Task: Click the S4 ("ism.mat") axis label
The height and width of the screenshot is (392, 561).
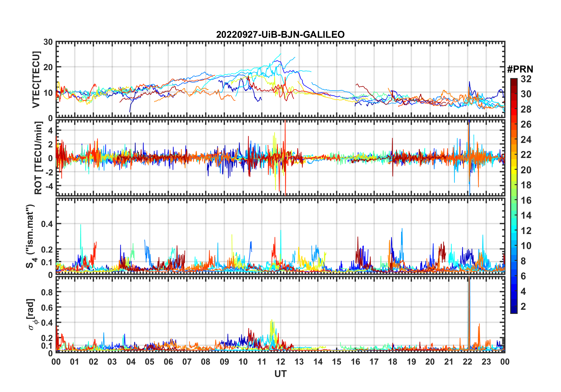Action: (31, 236)
